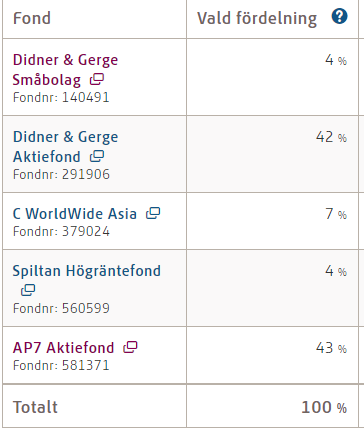Click external window icon next to C WorldWide Asia
Viewport: 364px width, 434px height.
(x=153, y=213)
